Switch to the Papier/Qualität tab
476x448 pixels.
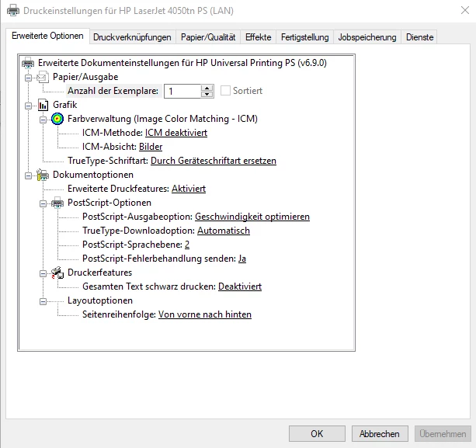208,37
